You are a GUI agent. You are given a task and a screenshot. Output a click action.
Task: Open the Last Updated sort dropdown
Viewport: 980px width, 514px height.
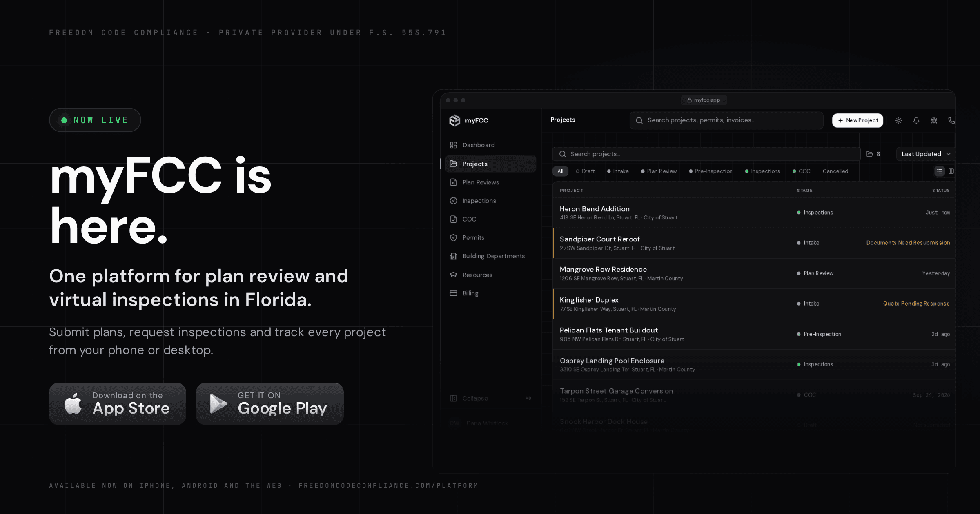pos(926,154)
